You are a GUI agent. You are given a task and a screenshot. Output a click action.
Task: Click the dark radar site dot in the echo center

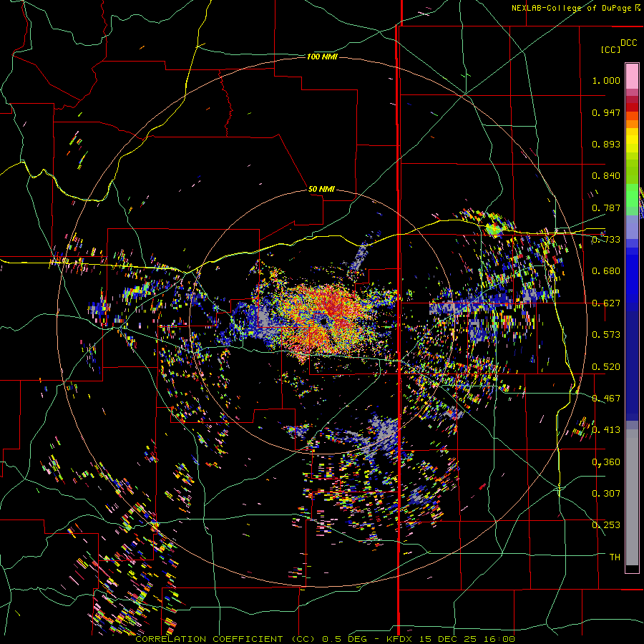coord(324,321)
